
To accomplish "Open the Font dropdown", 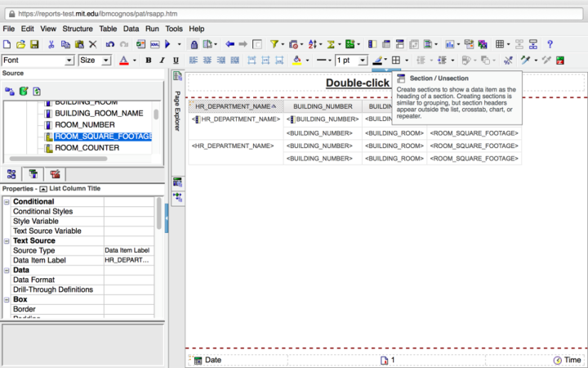I will click(69, 61).
